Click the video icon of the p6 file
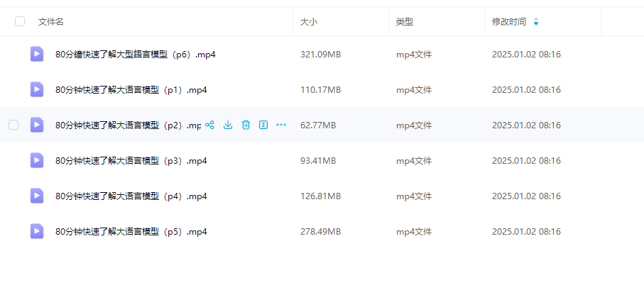Image resolution: width=644 pixels, height=302 pixels. 37,54
